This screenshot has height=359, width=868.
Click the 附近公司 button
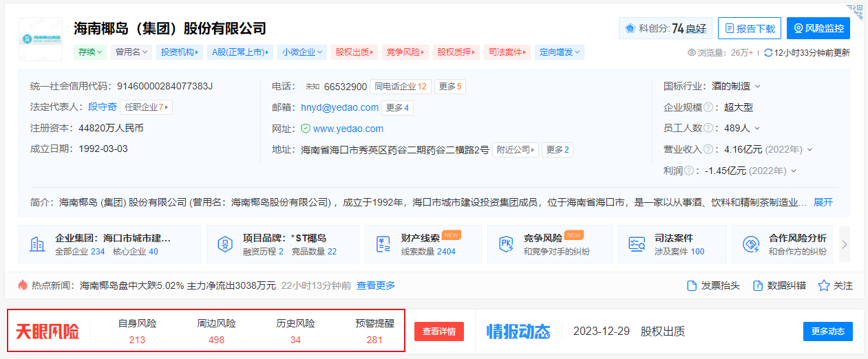pos(516,150)
